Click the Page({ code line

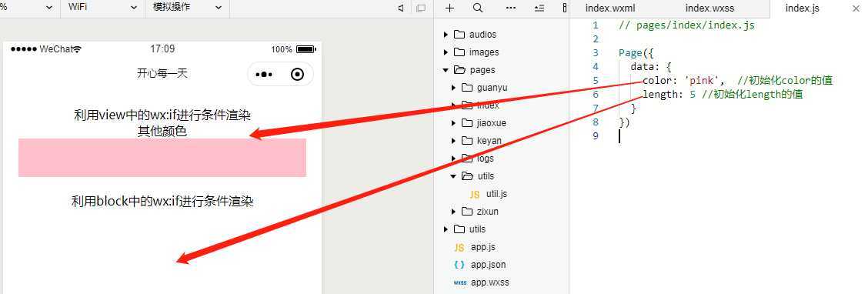coord(636,52)
